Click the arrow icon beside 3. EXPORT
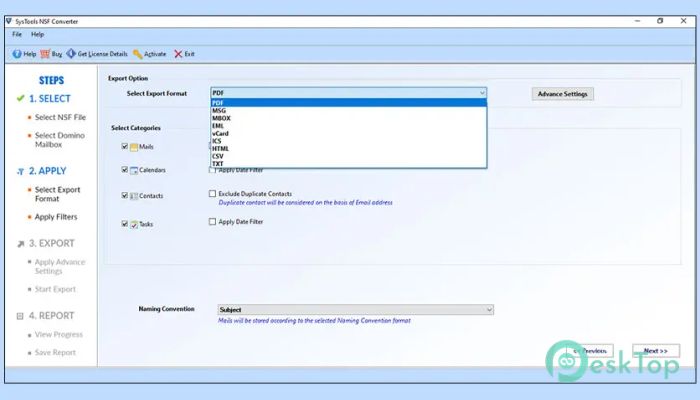The image size is (700, 400). 21,244
